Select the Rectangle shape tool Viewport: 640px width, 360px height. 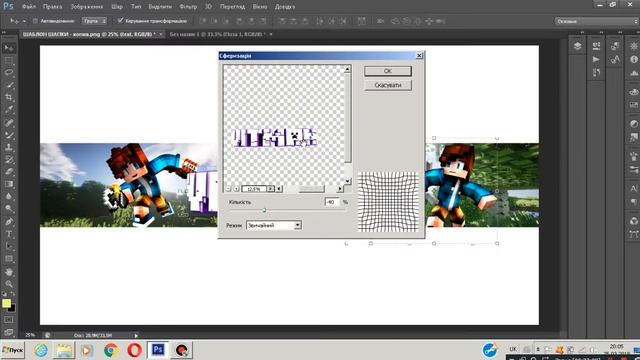pos(9,259)
